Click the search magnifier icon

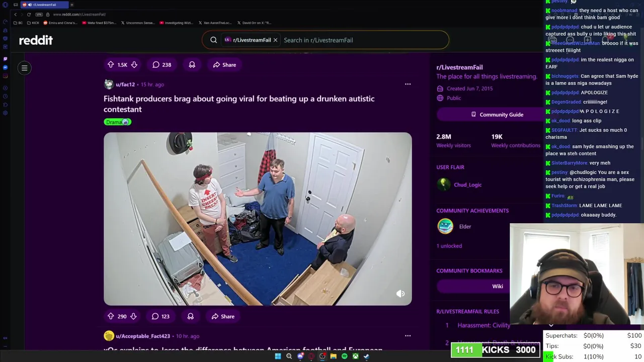[x=213, y=40]
